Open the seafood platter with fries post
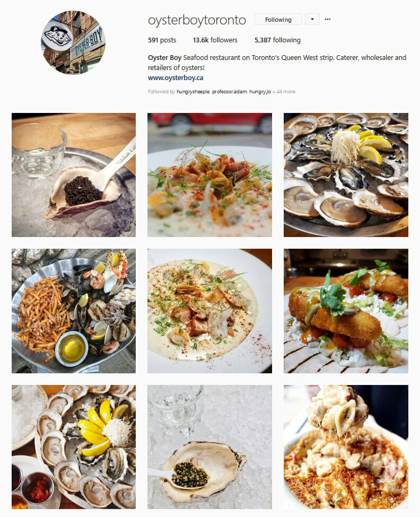420x517 pixels. (x=74, y=311)
